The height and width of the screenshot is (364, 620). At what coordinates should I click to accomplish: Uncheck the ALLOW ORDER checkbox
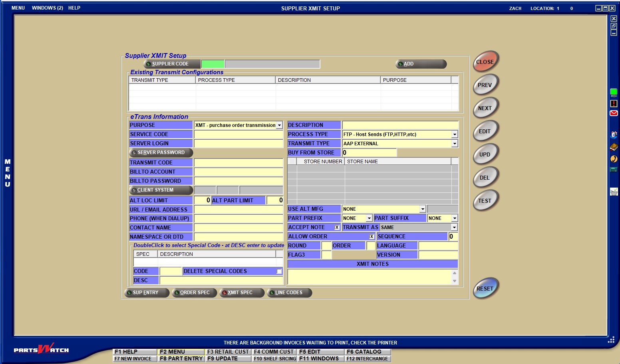[372, 237]
